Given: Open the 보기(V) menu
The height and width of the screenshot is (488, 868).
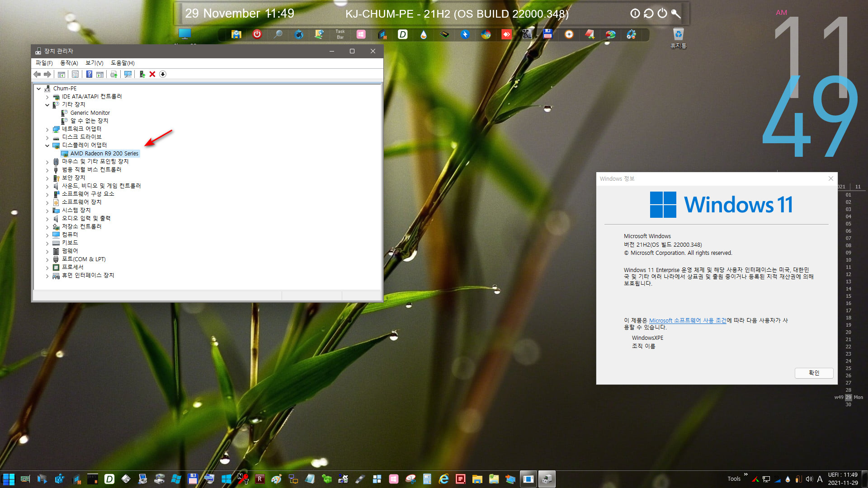Looking at the screenshot, I should pyautogui.click(x=94, y=63).
